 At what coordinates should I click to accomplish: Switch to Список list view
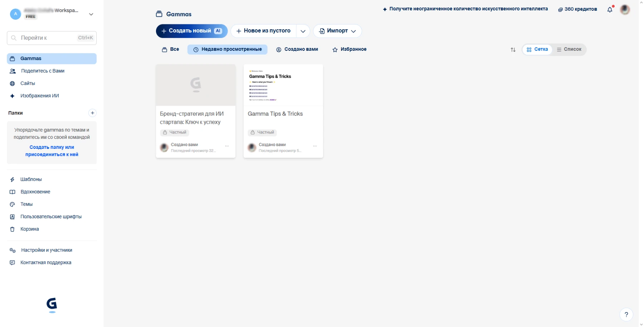569,49
